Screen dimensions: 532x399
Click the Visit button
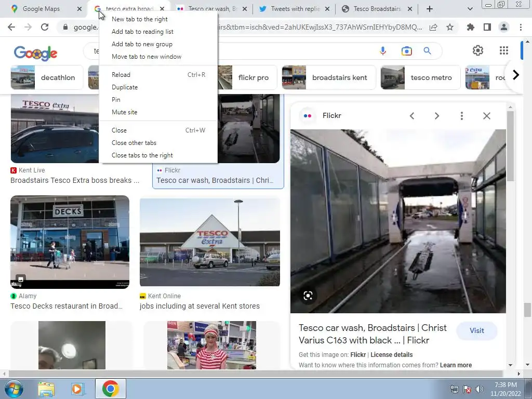477,330
